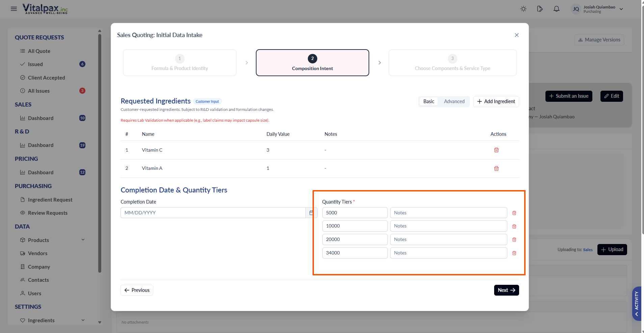Click the chevron between steps 1 and 2

point(247,63)
